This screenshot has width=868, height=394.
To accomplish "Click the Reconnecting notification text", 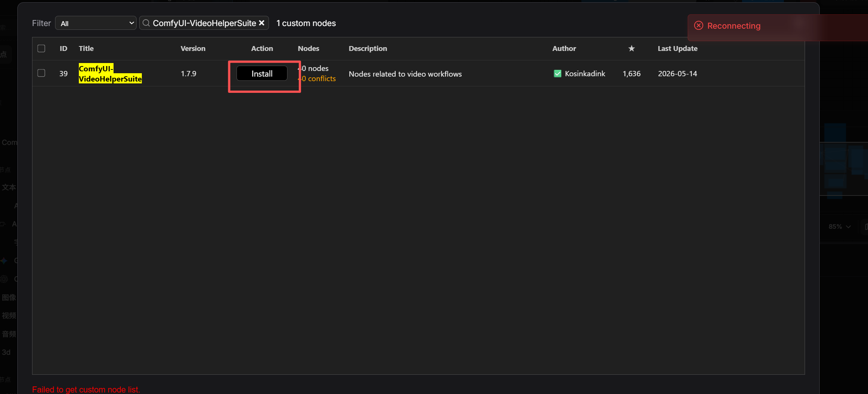I will [734, 26].
